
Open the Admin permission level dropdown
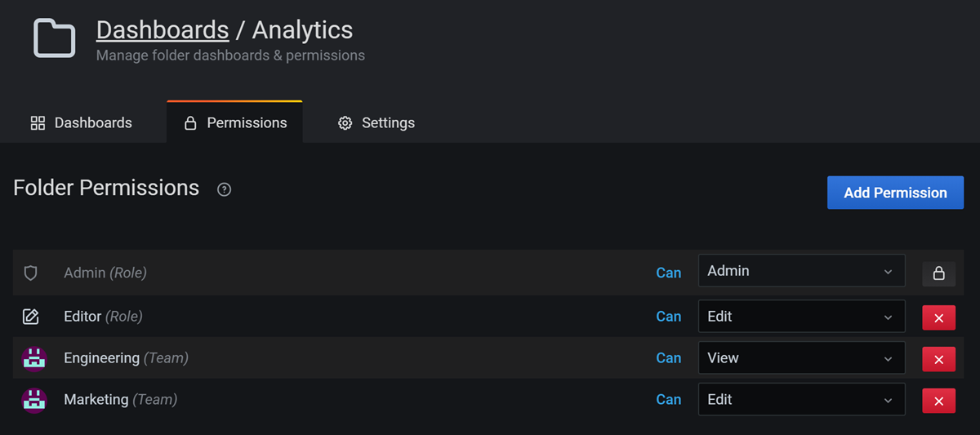click(x=801, y=271)
